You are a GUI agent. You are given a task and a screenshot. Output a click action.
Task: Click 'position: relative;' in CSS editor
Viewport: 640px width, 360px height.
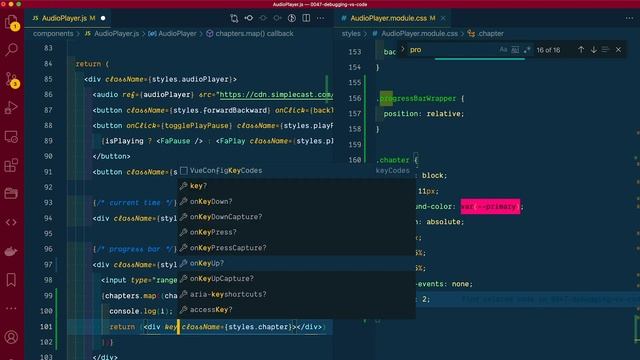[x=424, y=114]
